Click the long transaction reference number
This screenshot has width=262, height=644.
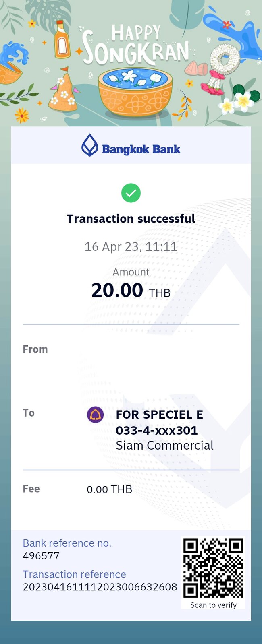point(100,587)
